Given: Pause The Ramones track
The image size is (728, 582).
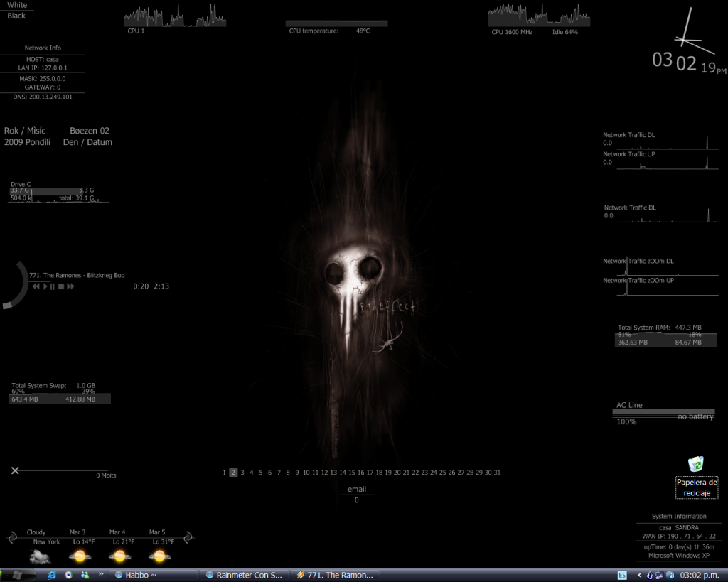Looking at the screenshot, I should tap(53, 286).
